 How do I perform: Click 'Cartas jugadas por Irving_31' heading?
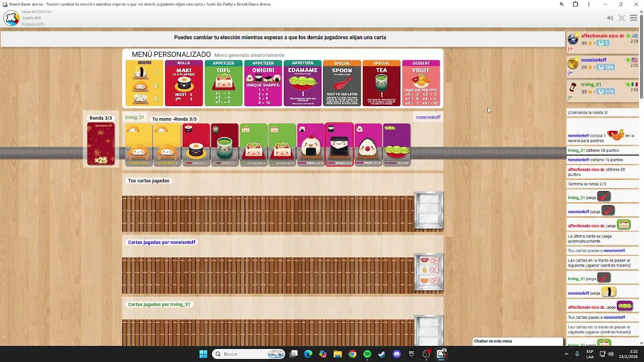(x=159, y=304)
